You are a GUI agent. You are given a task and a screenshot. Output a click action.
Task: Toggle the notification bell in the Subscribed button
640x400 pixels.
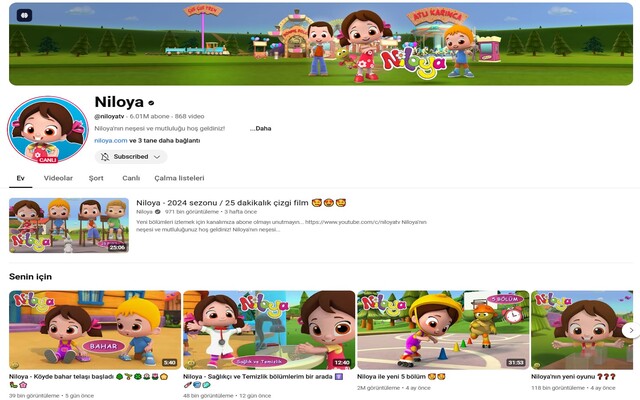tap(105, 157)
